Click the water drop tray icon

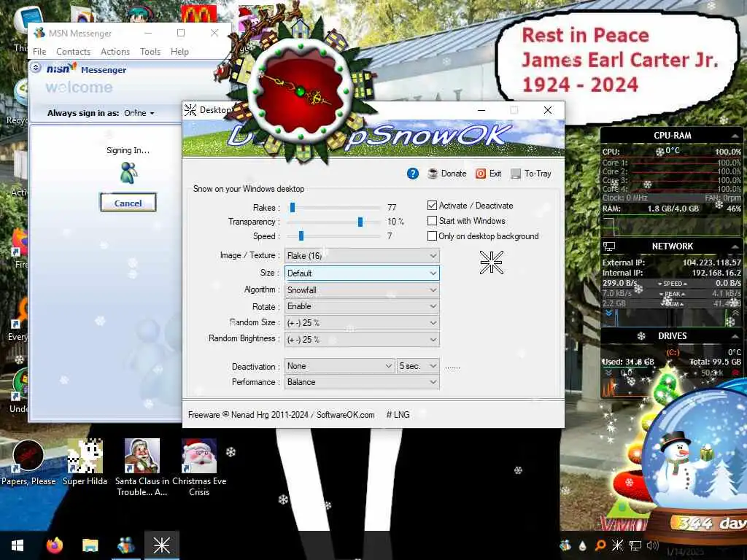point(583,545)
